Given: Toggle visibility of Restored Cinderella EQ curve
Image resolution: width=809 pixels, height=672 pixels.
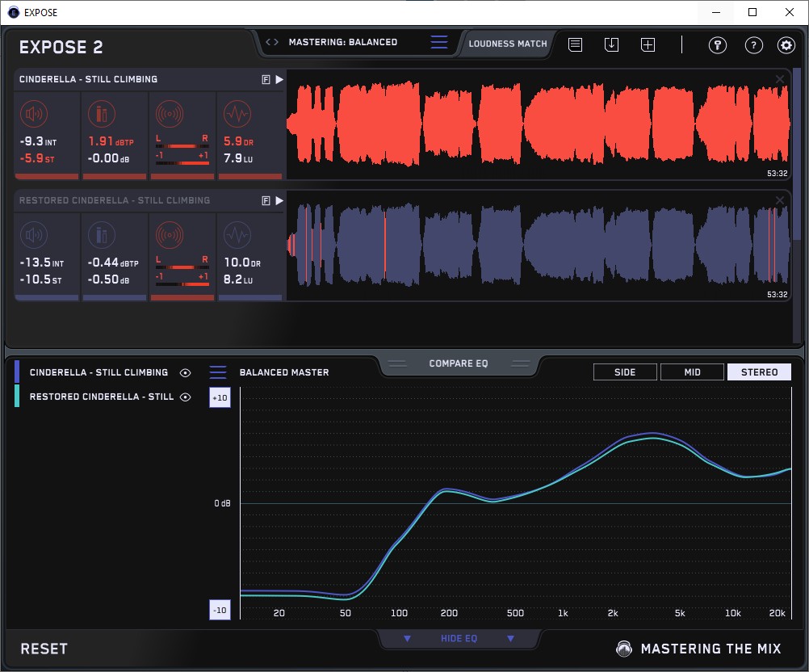Looking at the screenshot, I should coord(185,397).
